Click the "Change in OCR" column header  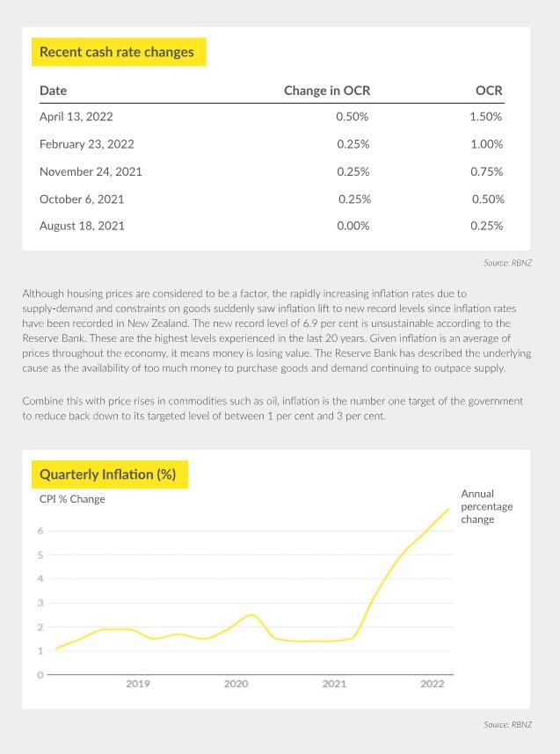point(327,91)
